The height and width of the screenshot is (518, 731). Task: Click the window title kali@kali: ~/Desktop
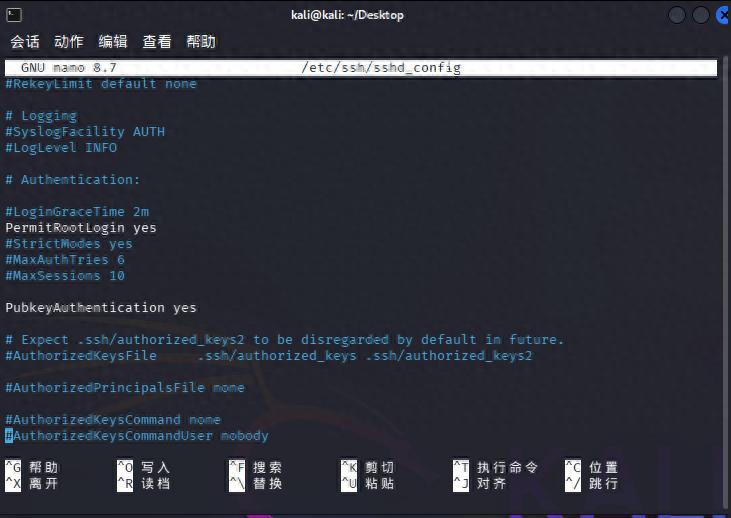[347, 15]
